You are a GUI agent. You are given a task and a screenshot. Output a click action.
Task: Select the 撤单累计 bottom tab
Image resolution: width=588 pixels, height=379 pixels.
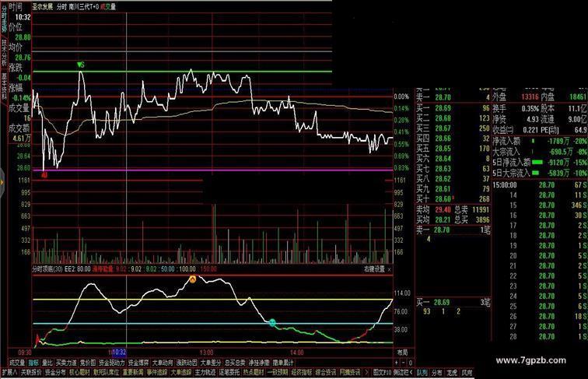pyautogui.click(x=283, y=363)
